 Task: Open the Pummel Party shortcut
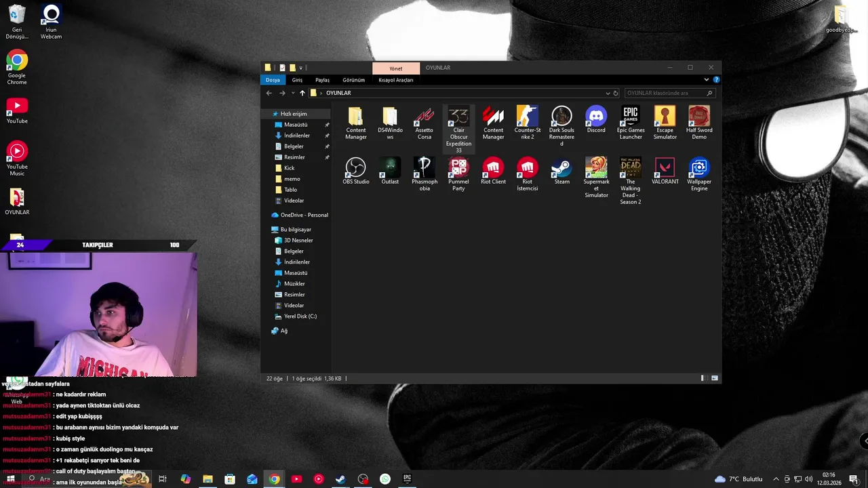459,174
